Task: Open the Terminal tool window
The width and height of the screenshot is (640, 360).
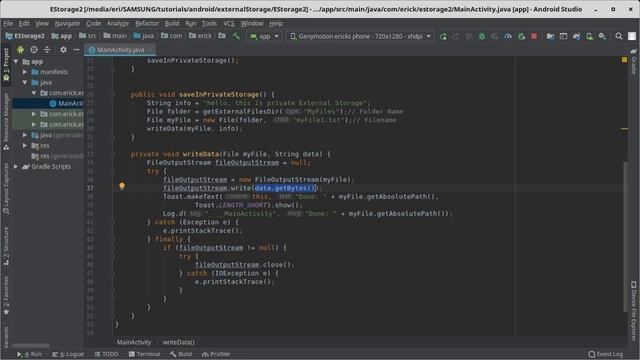Action: point(144,354)
